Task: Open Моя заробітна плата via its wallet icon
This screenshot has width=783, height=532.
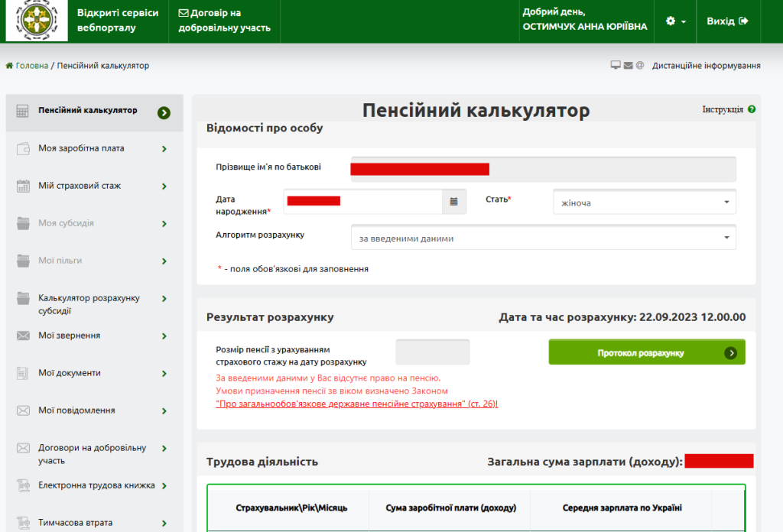Action: tap(23, 148)
